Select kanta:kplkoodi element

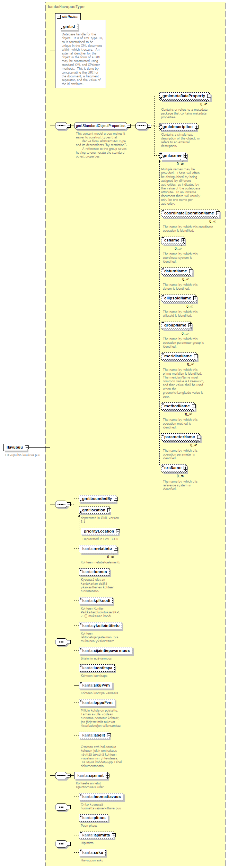tap(96, 601)
